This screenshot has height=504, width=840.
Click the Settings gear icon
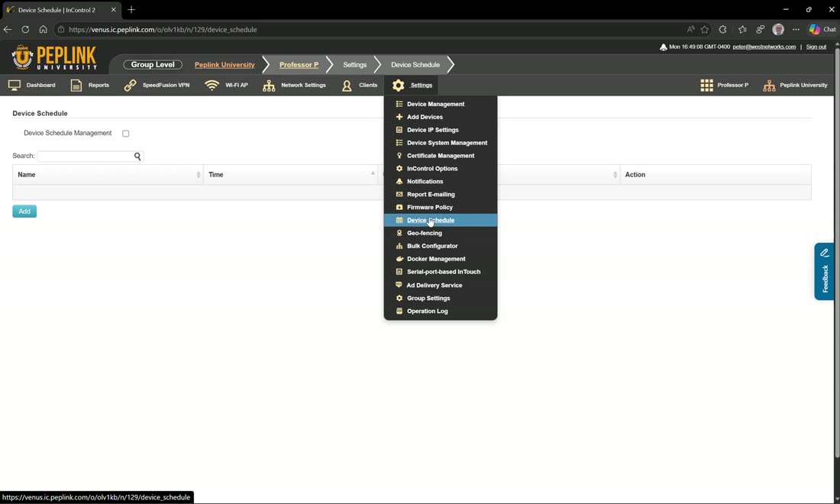[x=398, y=86]
